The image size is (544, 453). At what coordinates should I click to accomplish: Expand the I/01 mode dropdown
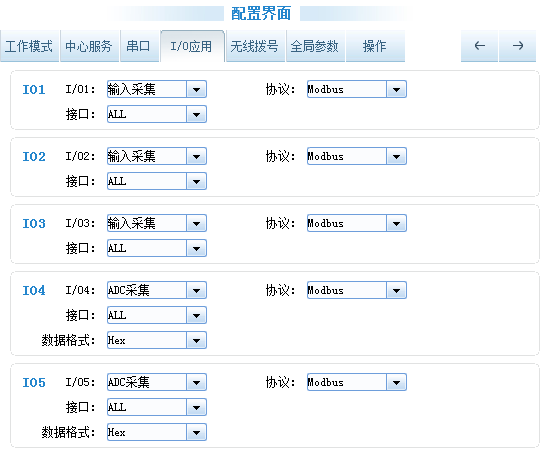[x=157, y=89]
